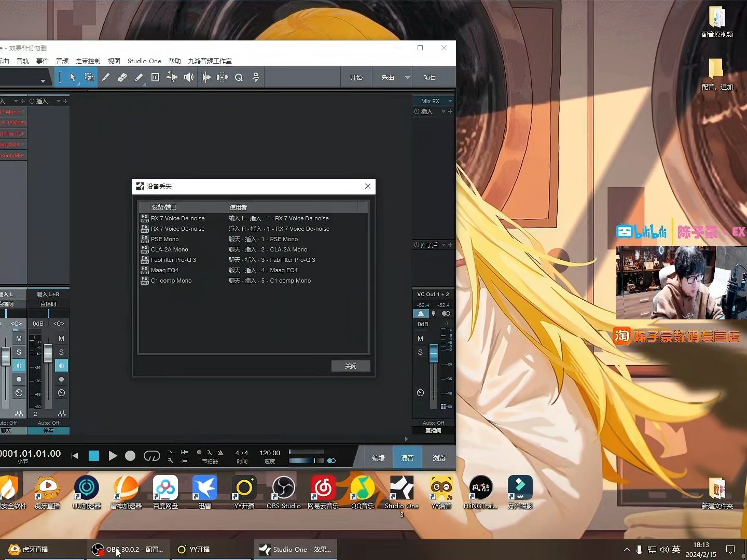747x560 pixels.
Task: Click the main output volume fader
Action: 434,353
